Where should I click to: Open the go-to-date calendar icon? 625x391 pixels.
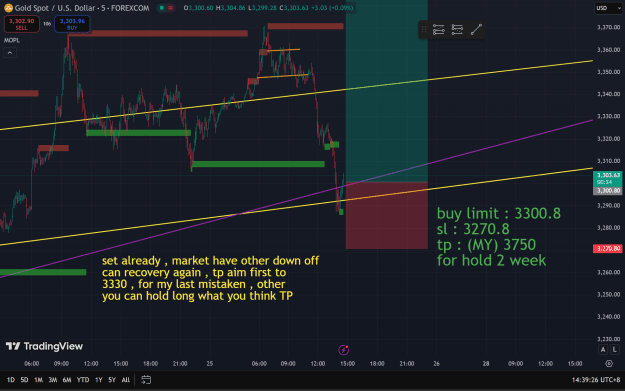tap(146, 380)
